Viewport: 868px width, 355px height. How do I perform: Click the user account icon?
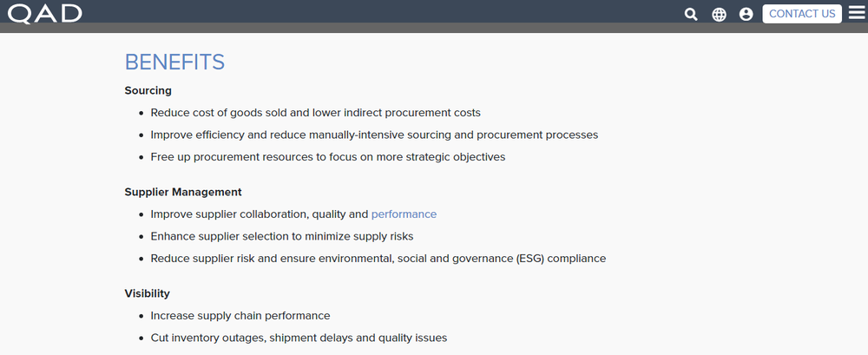[x=746, y=14]
